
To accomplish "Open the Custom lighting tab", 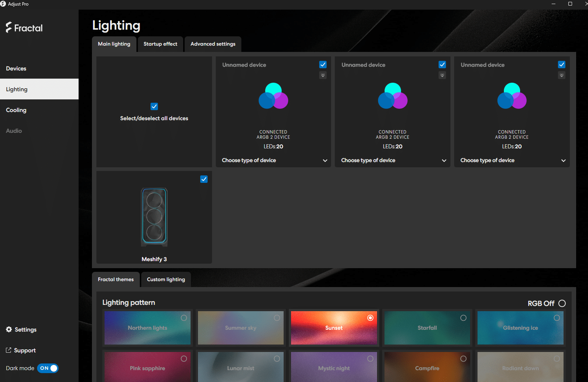I will [x=166, y=279].
